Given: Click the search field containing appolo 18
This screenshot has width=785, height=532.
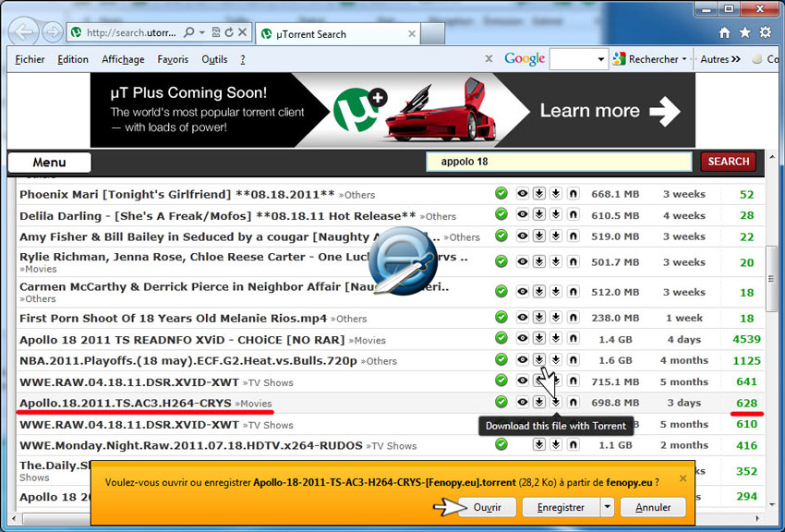Looking at the screenshot, I should tap(559, 162).
